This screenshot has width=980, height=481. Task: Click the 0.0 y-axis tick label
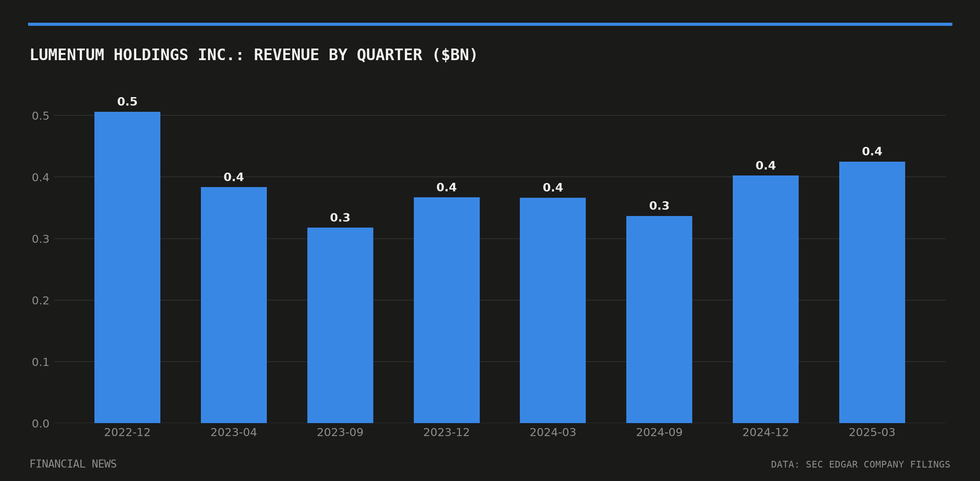click(x=41, y=424)
